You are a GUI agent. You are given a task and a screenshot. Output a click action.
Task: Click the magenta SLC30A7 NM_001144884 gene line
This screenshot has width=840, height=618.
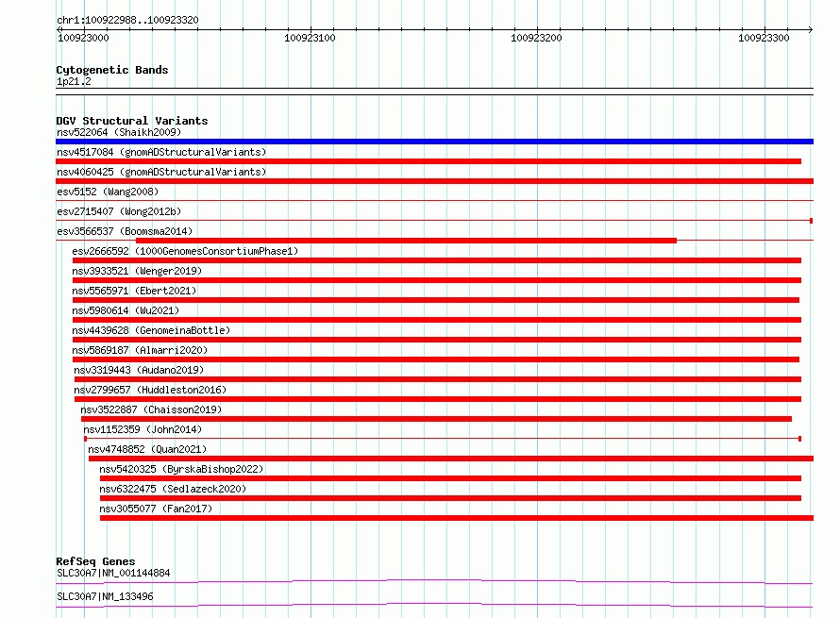[x=434, y=581]
